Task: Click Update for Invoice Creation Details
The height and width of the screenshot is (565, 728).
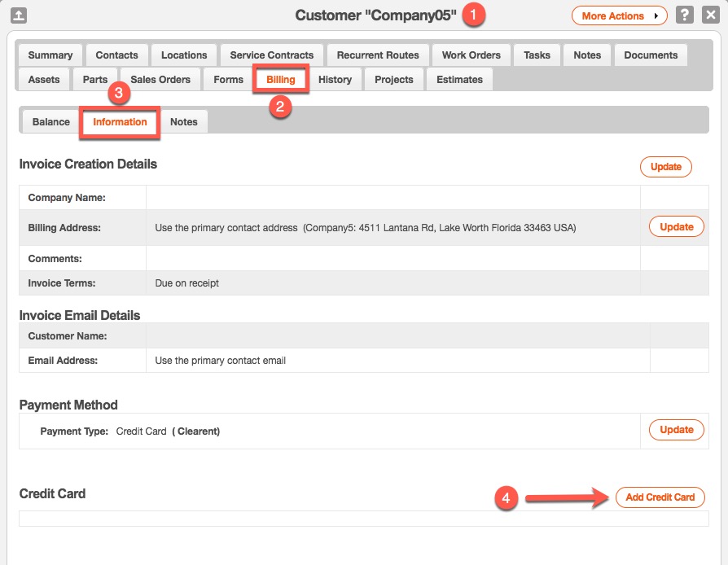Action: (665, 167)
